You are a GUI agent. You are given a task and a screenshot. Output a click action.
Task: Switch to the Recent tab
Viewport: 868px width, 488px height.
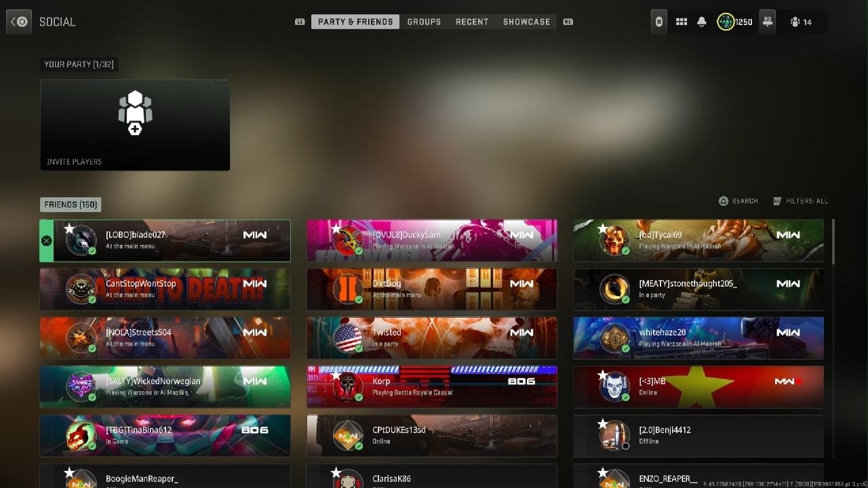[x=472, y=22]
